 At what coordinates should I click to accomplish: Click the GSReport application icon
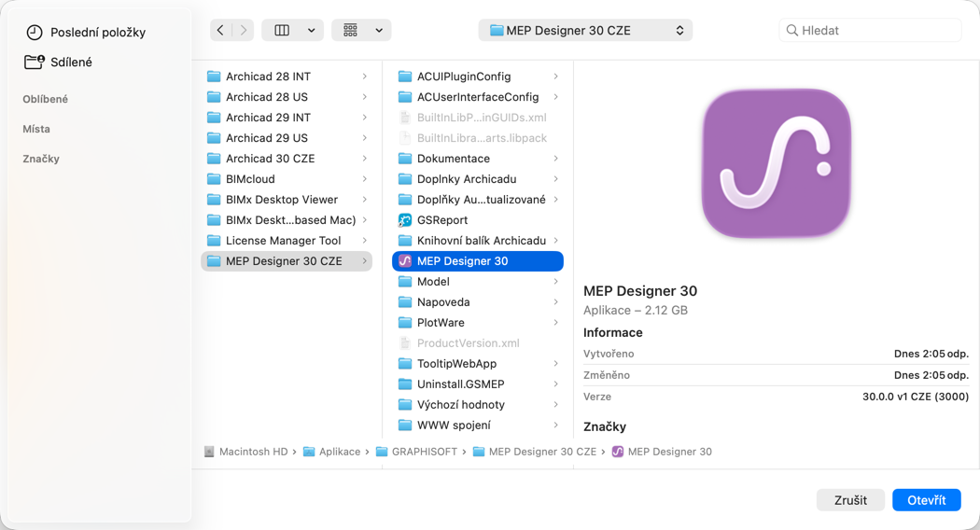(x=405, y=220)
